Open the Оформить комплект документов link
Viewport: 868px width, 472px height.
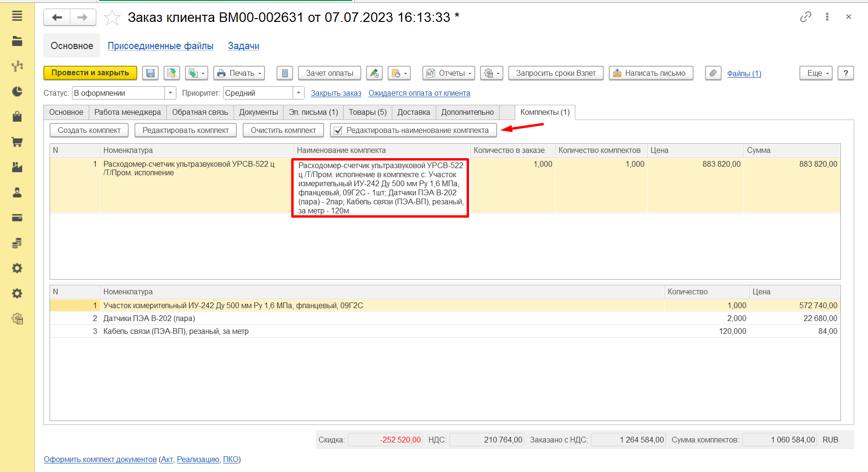coord(100,459)
